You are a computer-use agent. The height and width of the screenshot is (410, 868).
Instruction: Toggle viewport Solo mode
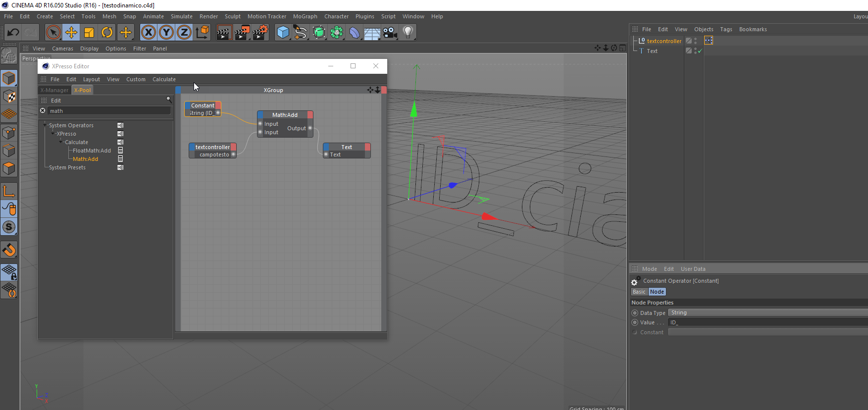coord(9,227)
